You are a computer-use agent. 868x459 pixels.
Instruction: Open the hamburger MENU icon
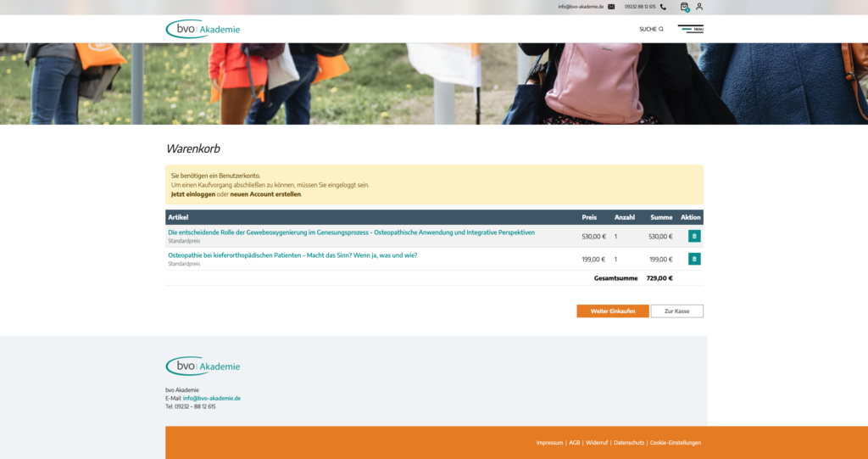[x=690, y=29]
